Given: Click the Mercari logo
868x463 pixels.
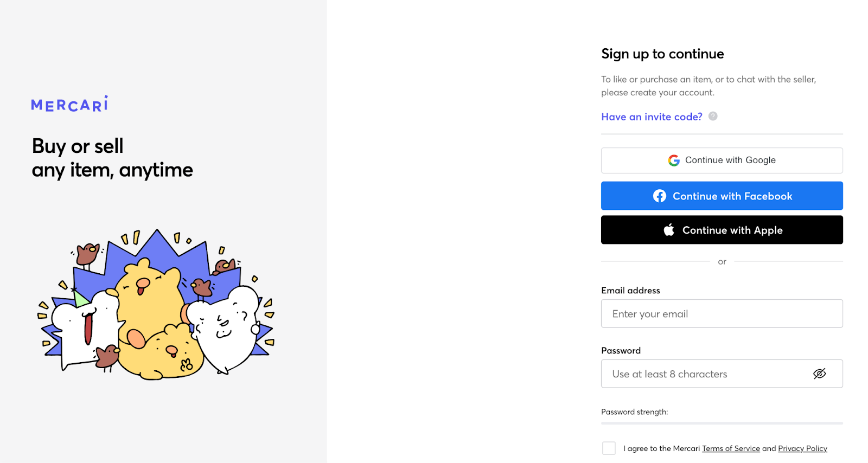Looking at the screenshot, I should click(69, 104).
